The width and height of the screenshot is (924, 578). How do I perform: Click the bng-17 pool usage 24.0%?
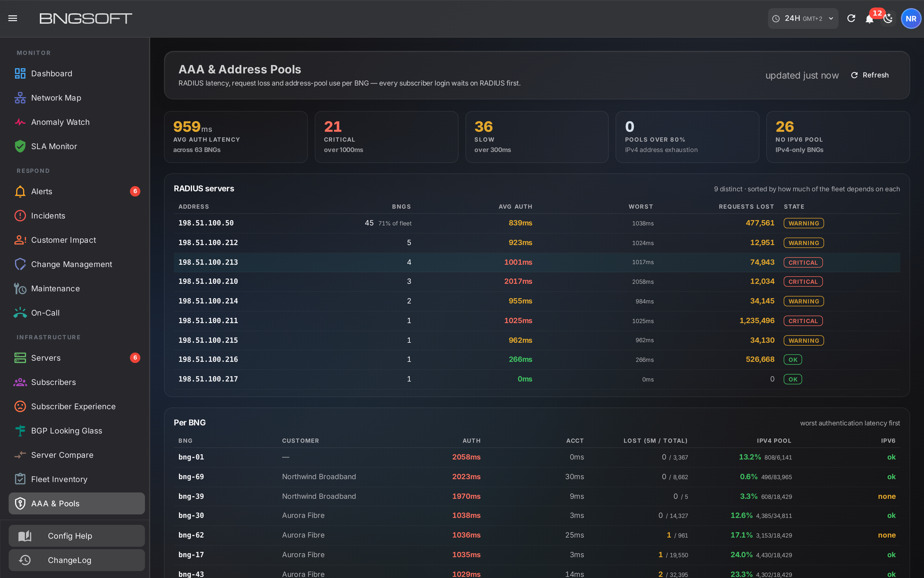(742, 555)
